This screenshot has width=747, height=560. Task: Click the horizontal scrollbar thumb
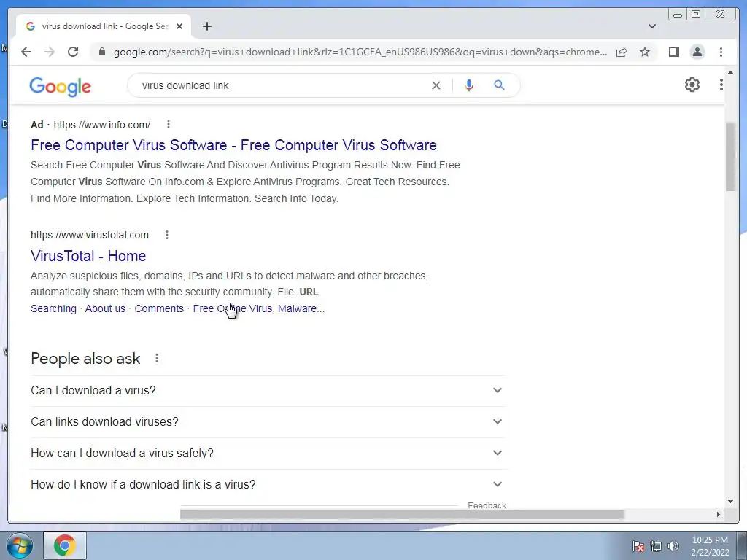pyautogui.click(x=402, y=514)
